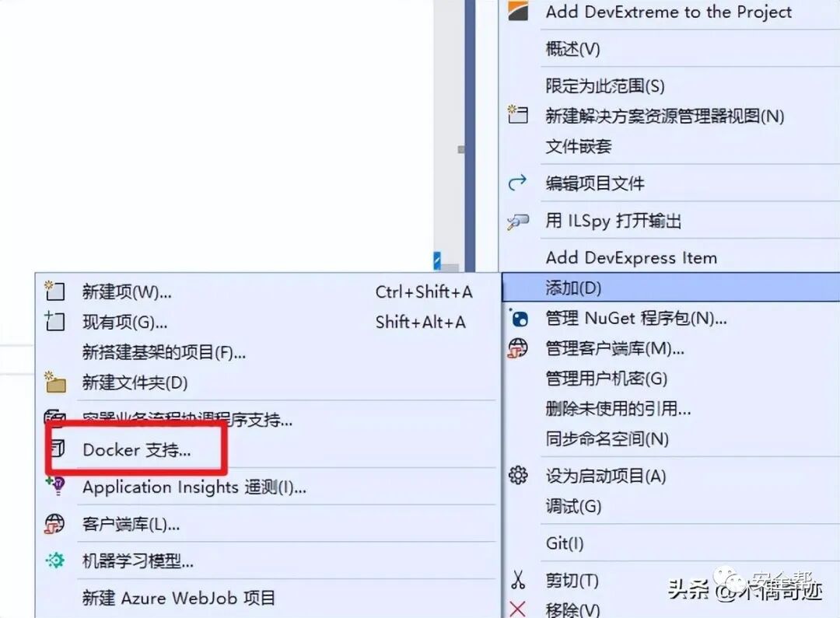Image resolution: width=840 pixels, height=618 pixels.
Task: Click the Application Insights lightbulb icon
Action: (x=56, y=485)
